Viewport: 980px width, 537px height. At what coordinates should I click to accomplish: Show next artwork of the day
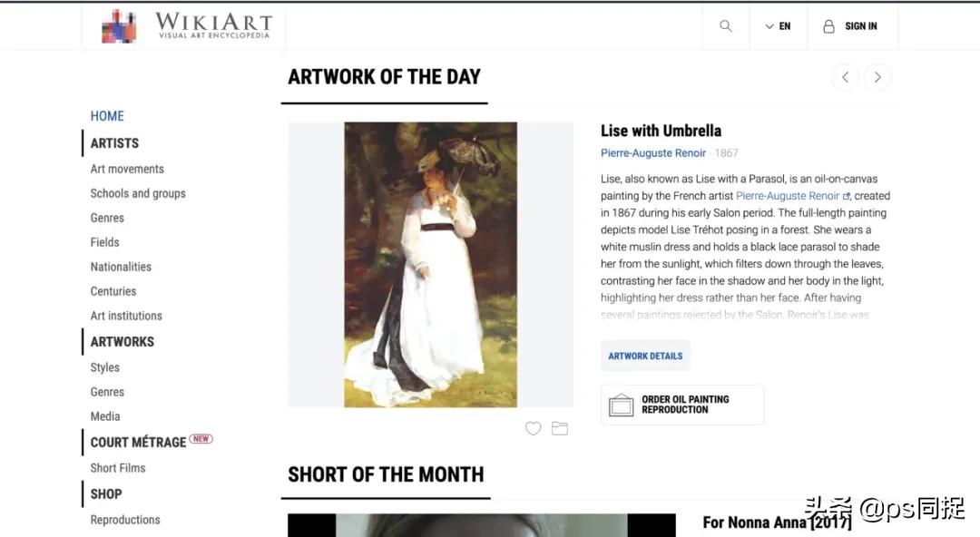[x=877, y=77]
